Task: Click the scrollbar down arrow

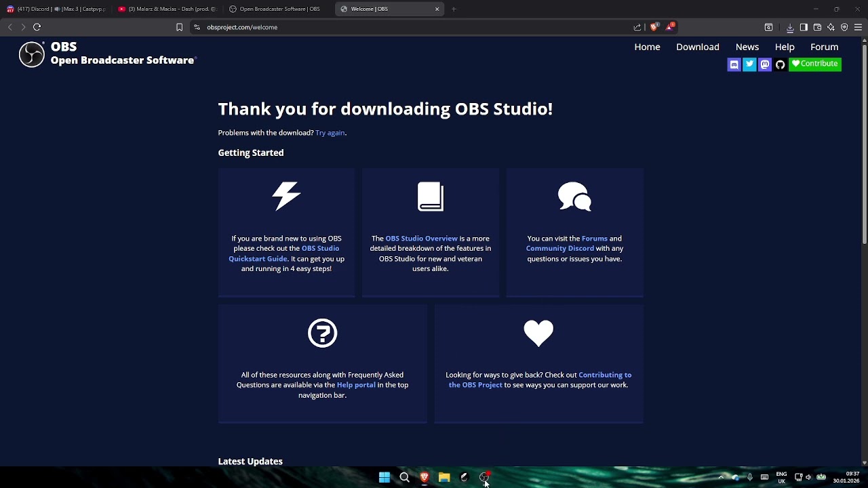Action: 864,462
